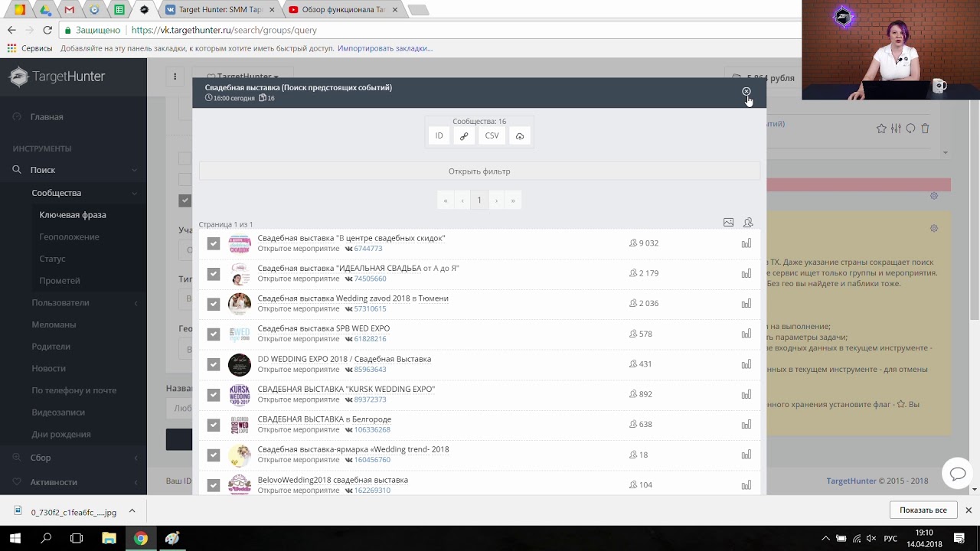Uncheck DD WEDDING EXPO 2018 checkbox
Image resolution: width=980 pixels, height=551 pixels.
(214, 364)
